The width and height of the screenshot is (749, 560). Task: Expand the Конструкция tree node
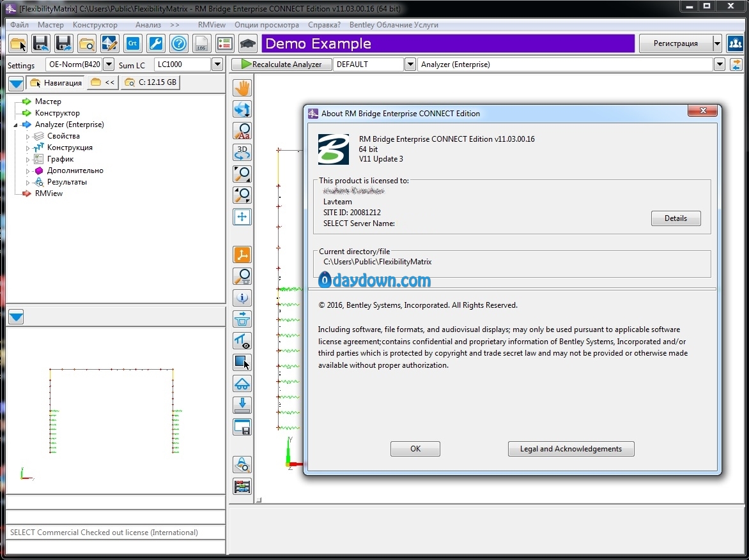tap(27, 148)
